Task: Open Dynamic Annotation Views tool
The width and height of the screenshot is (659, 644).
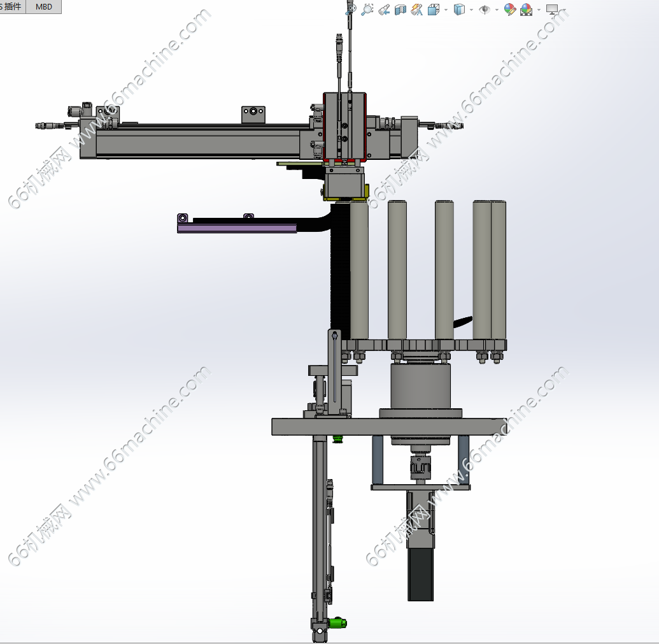Action: pyautogui.click(x=417, y=10)
